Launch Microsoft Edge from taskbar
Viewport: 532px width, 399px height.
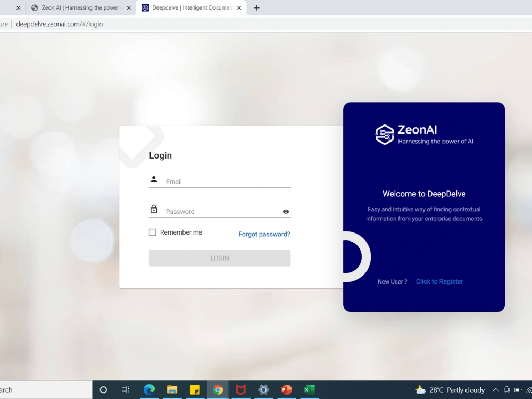tap(149, 390)
